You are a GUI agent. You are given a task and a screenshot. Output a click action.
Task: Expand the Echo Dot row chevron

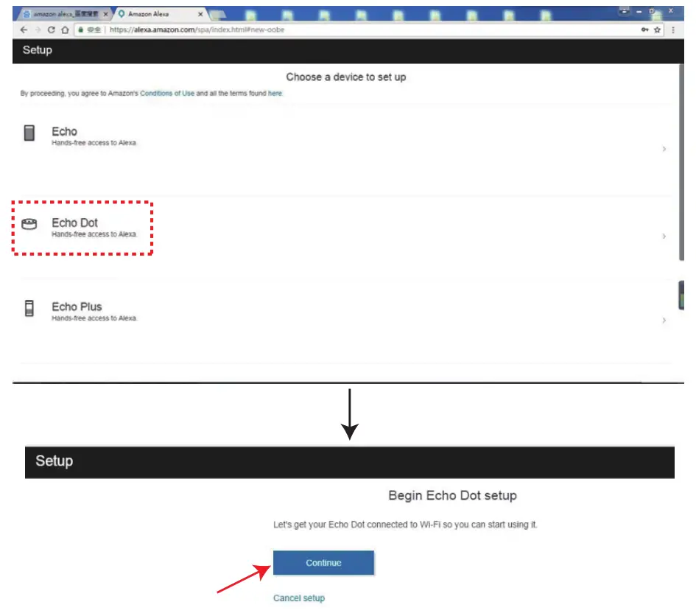click(x=664, y=237)
